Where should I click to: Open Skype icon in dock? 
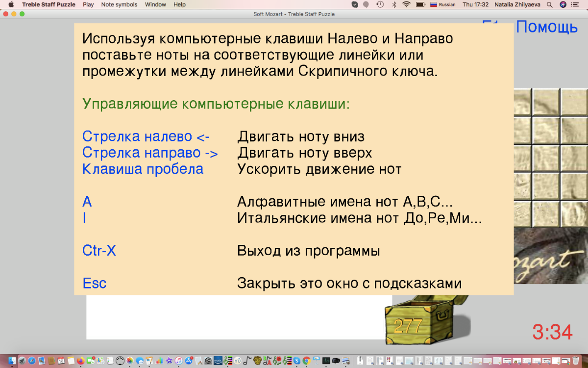point(296,361)
